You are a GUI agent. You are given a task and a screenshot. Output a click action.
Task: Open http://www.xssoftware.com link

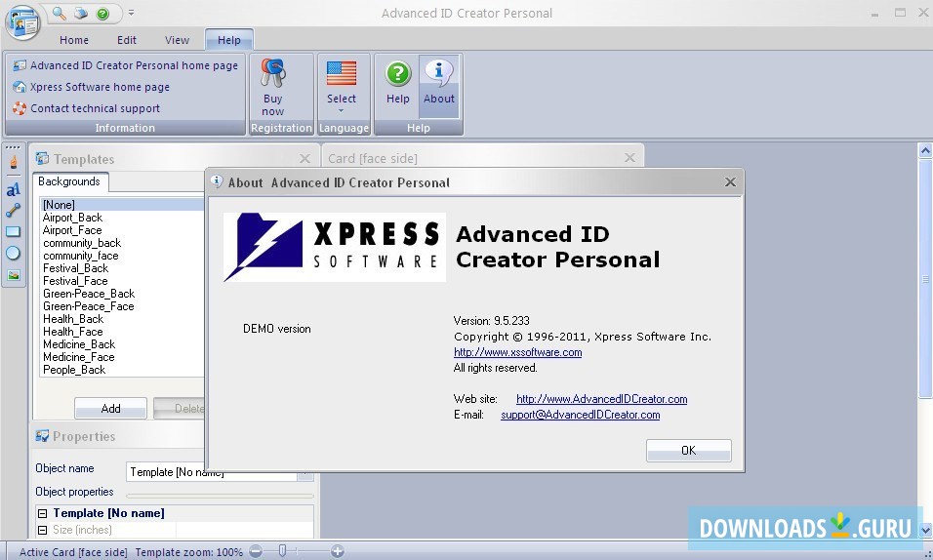pyautogui.click(x=517, y=352)
